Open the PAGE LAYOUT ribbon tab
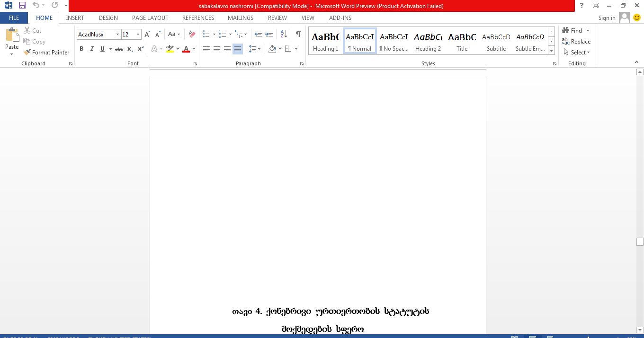Image resolution: width=644 pixels, height=338 pixels. 150,18
